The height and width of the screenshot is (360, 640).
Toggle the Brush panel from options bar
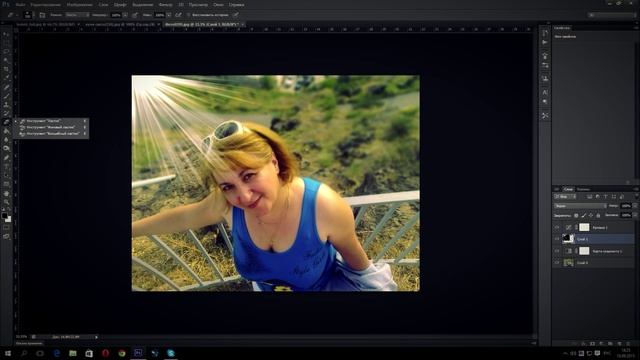pos(42,15)
